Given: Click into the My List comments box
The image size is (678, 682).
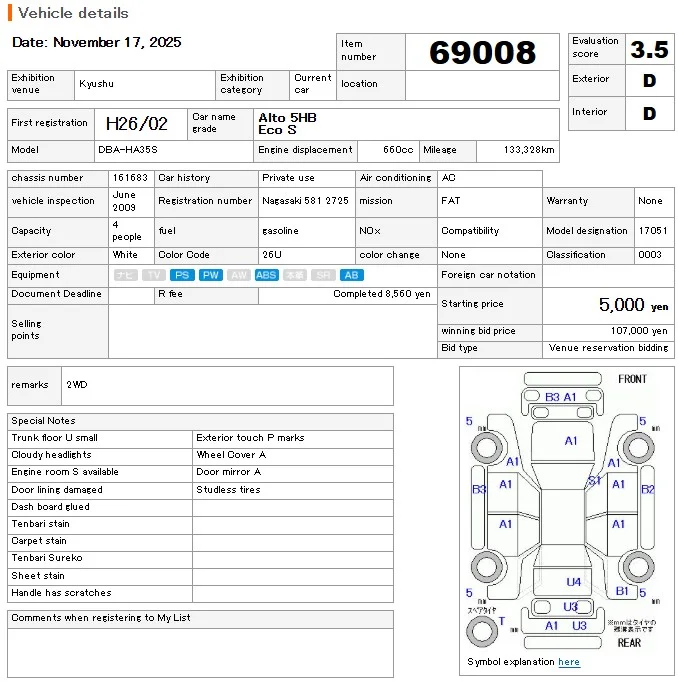Looking at the screenshot, I should [200, 652].
